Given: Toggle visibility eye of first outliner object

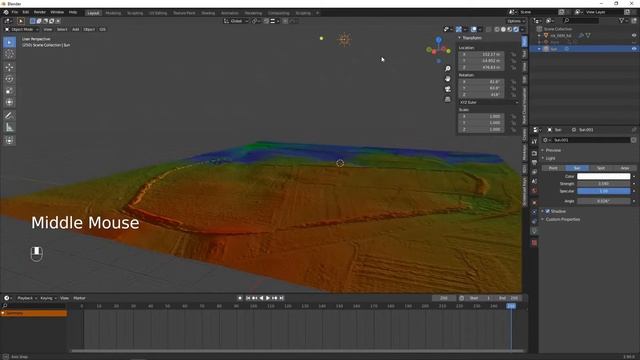Looking at the screenshot, I should [634, 36].
